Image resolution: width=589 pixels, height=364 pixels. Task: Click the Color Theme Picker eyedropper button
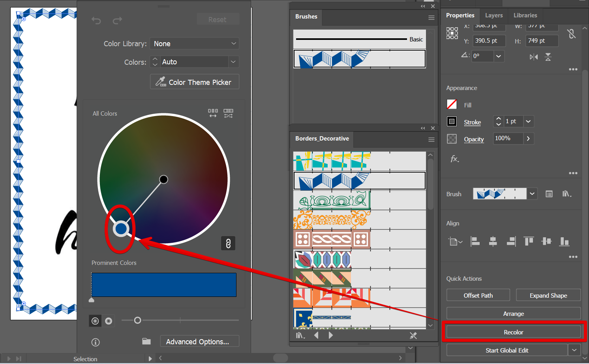[x=194, y=82]
